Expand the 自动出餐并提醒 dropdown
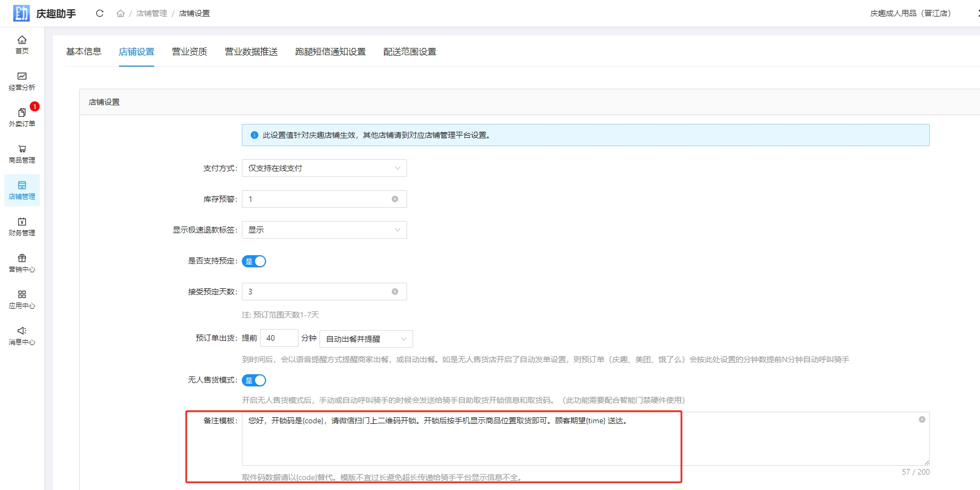Screen dimensions: 980x490 366,339
